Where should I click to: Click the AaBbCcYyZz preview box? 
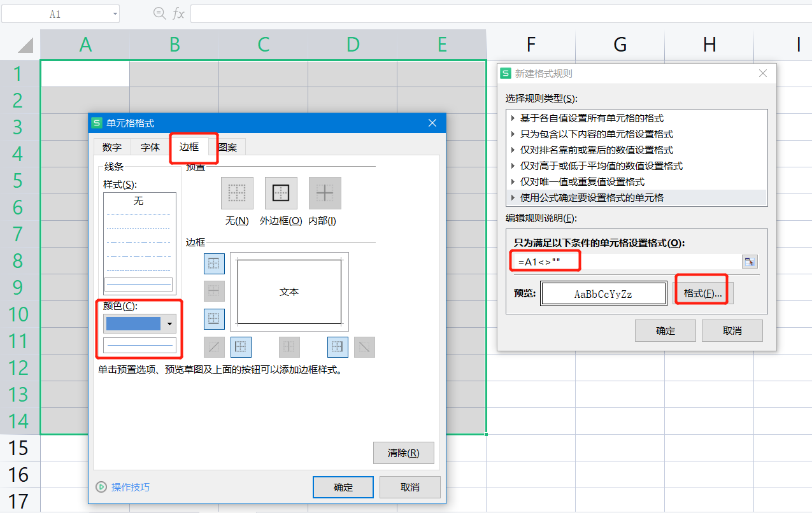[603, 294]
